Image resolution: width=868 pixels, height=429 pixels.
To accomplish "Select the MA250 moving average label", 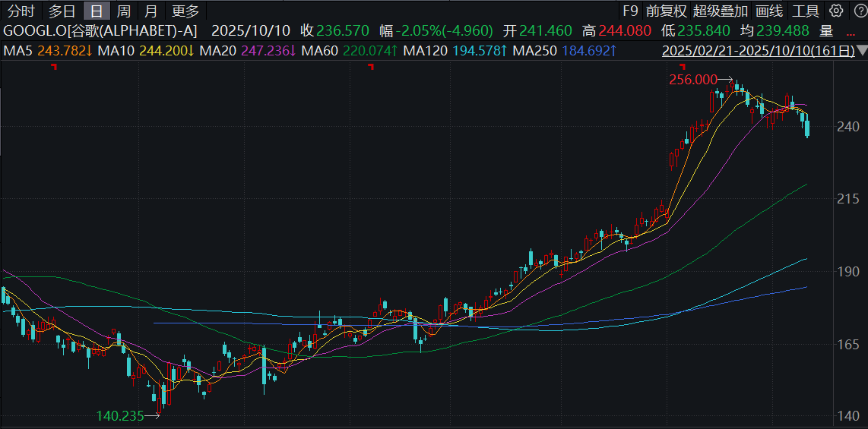I will pyautogui.click(x=536, y=51).
